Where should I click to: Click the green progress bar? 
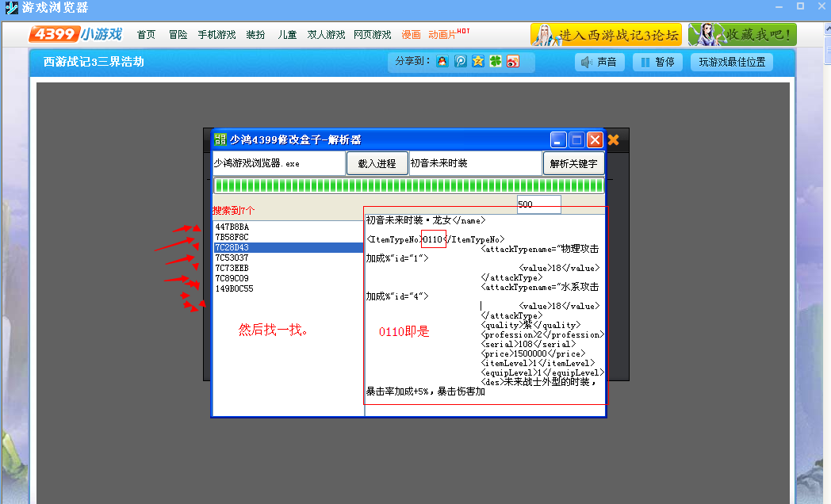(x=408, y=185)
